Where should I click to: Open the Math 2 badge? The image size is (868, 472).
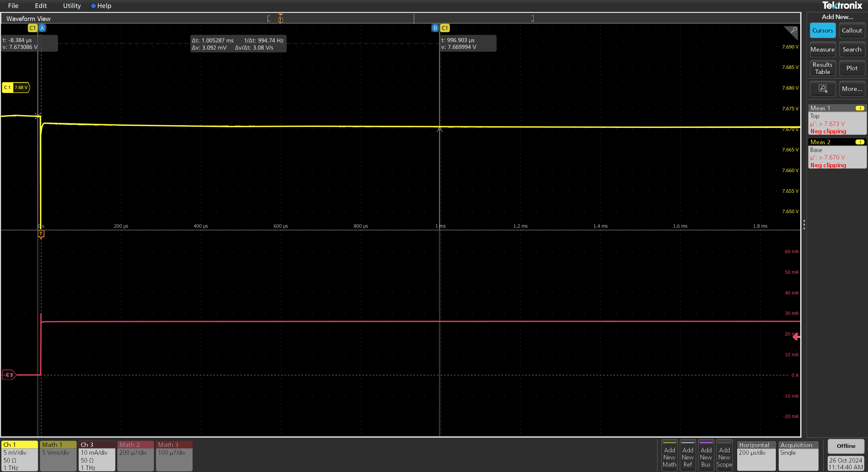[x=136, y=456]
